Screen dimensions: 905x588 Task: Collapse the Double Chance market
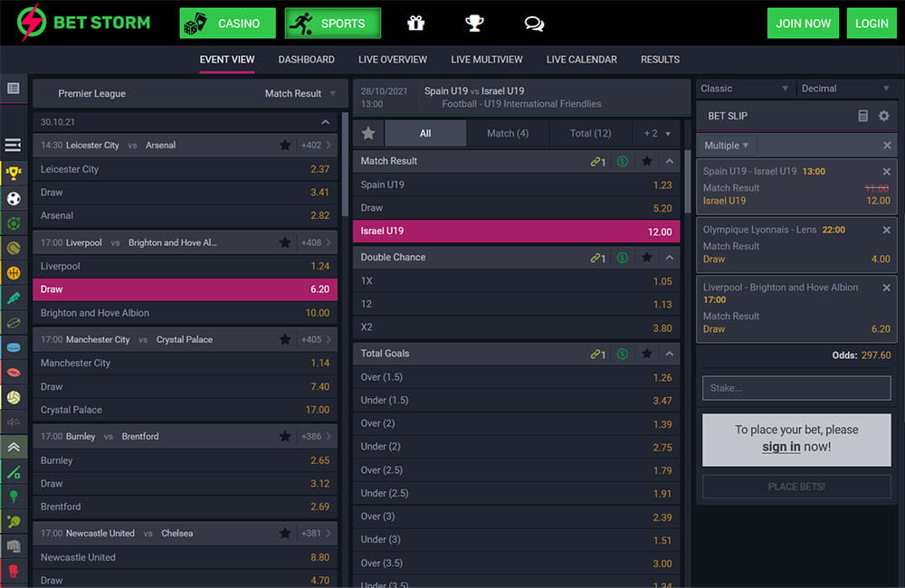[x=670, y=257]
